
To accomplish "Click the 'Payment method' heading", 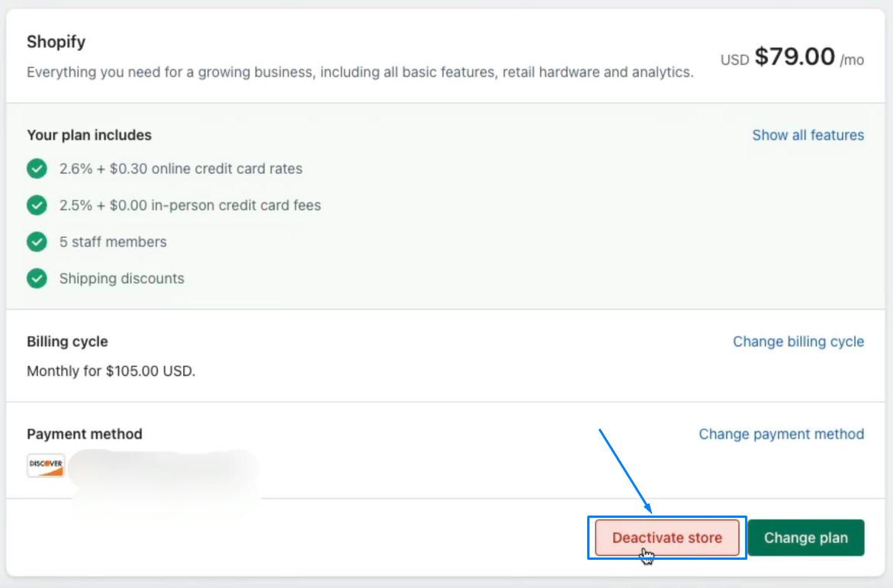I will click(x=85, y=434).
